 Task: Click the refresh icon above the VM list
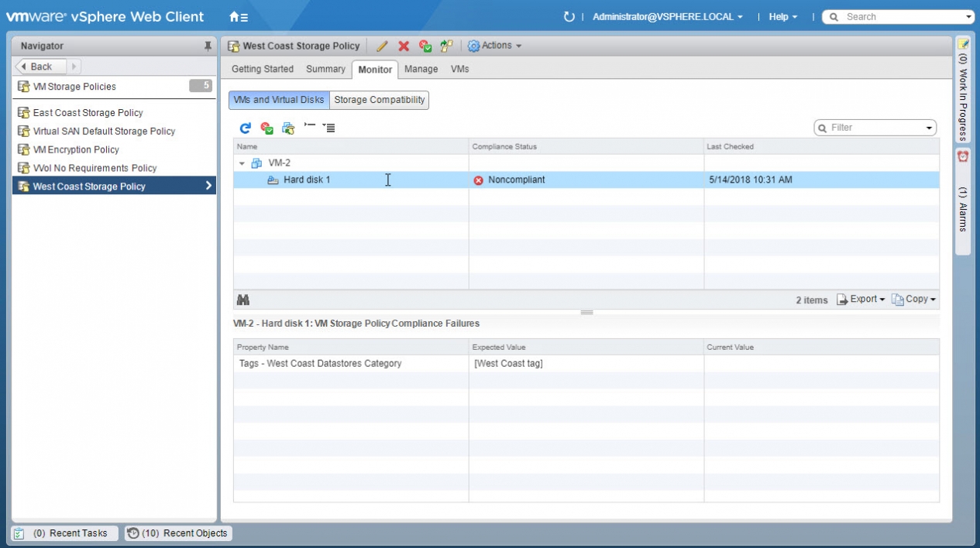point(245,128)
